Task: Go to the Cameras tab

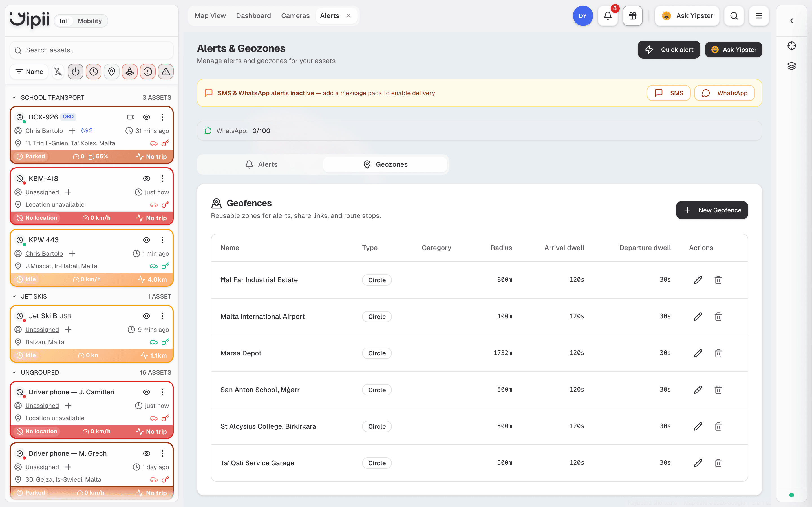Action: (x=295, y=16)
